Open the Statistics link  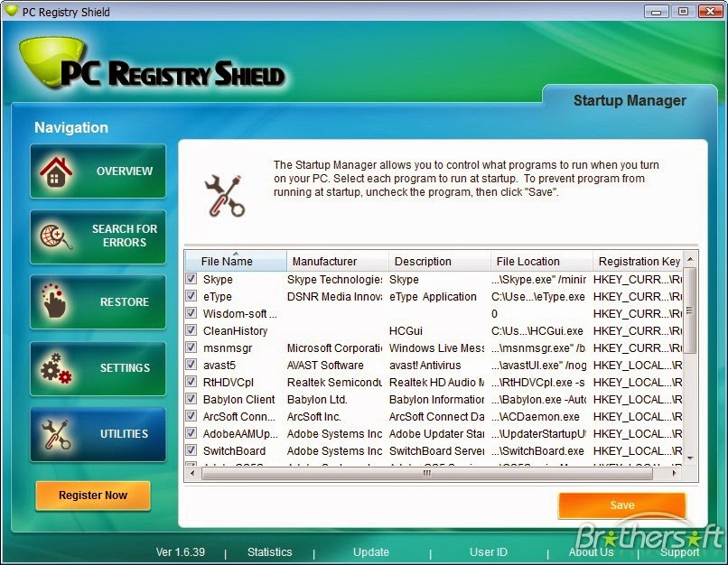270,552
